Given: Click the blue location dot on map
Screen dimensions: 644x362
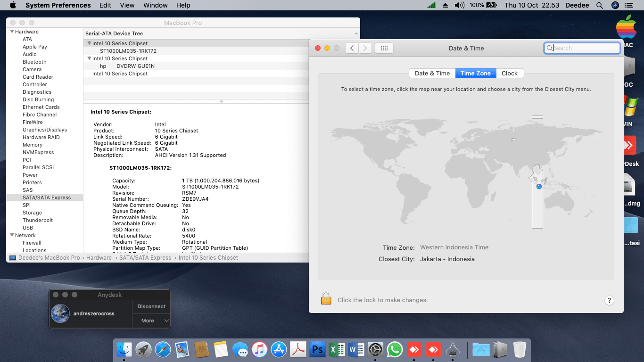Looking at the screenshot, I should tap(539, 187).
